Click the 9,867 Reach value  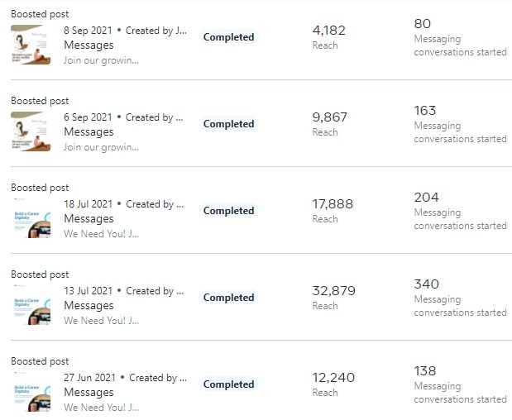point(328,117)
